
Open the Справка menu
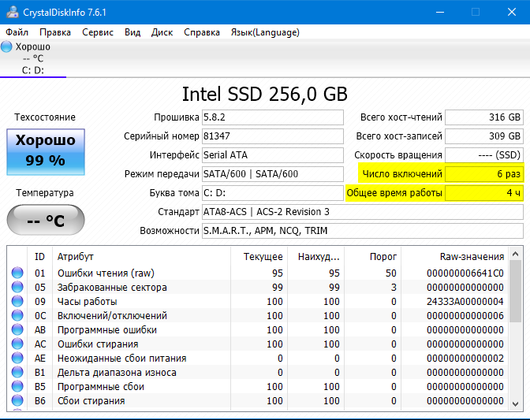(202, 32)
